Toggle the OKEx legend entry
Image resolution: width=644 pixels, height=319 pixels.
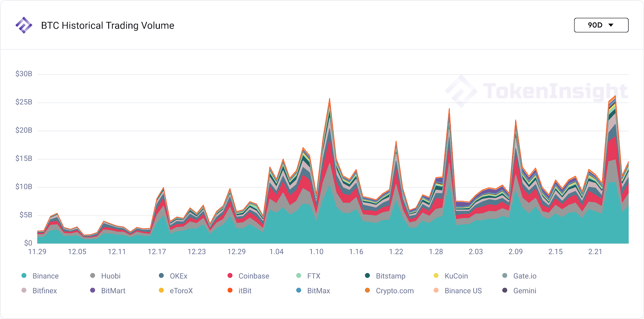click(173, 276)
